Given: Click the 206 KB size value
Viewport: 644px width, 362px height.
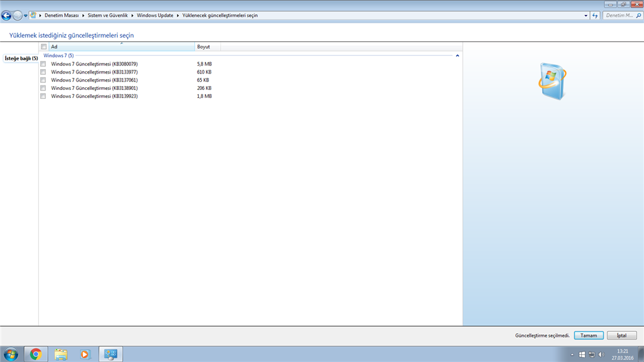Looking at the screenshot, I should coord(204,88).
